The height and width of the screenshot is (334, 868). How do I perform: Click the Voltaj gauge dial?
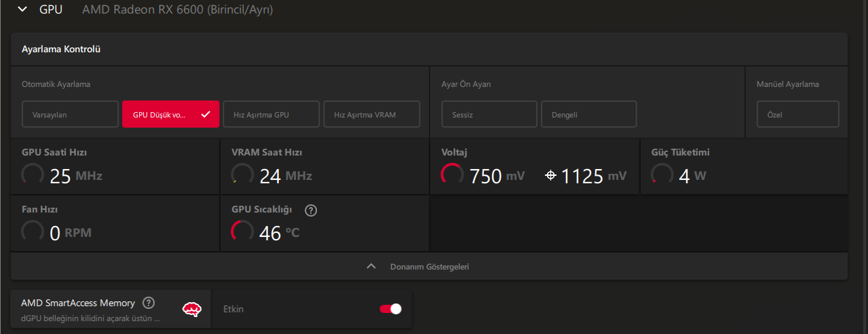pos(453,174)
